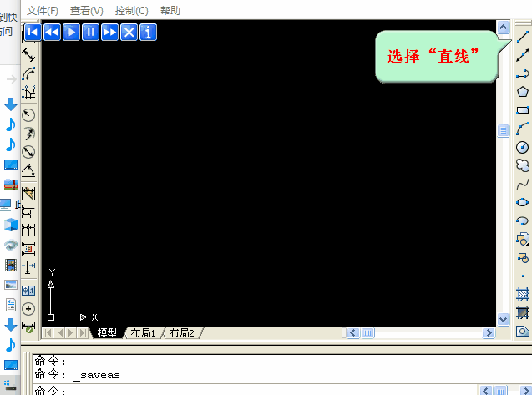Click the previous layout tab arrow
The width and height of the screenshot is (532, 395).
[60, 333]
